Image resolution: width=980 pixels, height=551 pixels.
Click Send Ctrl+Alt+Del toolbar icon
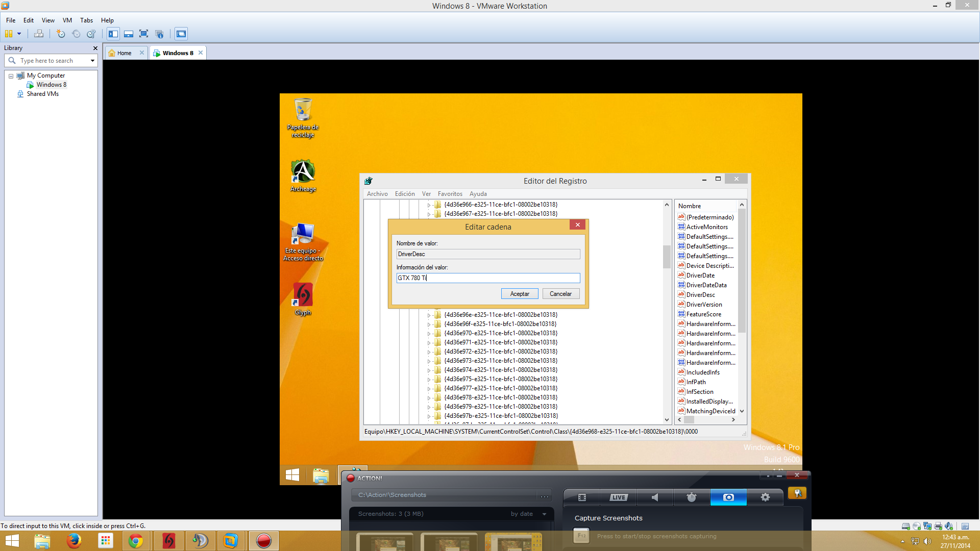pyautogui.click(x=39, y=34)
